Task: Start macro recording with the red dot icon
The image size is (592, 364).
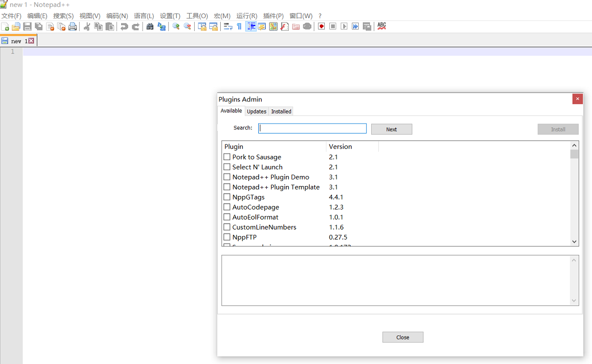Action: click(x=321, y=26)
